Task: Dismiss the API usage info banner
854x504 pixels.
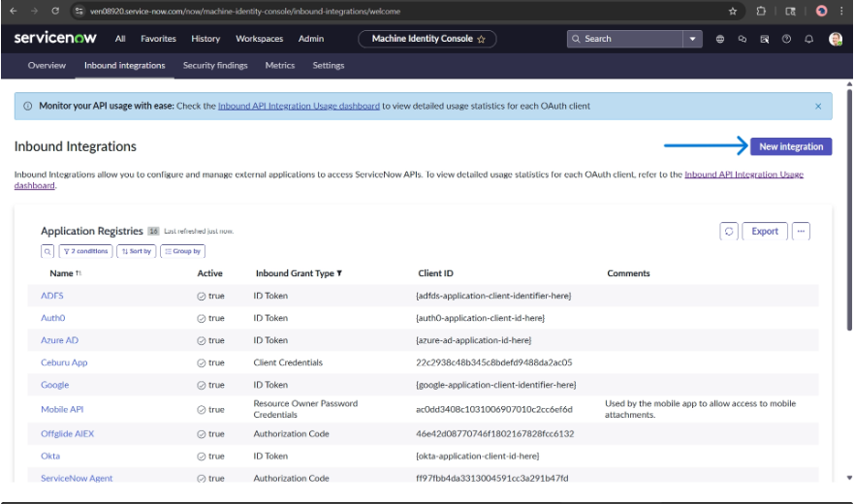Action: 817,107
